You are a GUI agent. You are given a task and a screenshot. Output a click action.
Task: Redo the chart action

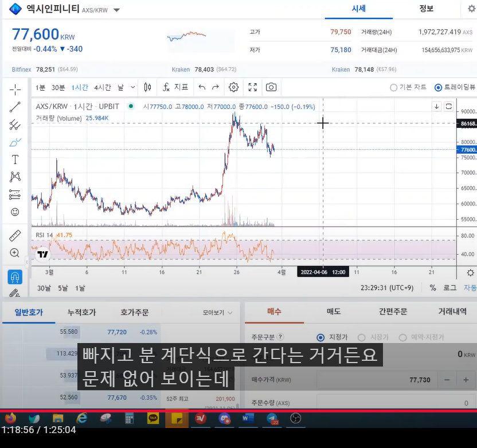coord(216,87)
